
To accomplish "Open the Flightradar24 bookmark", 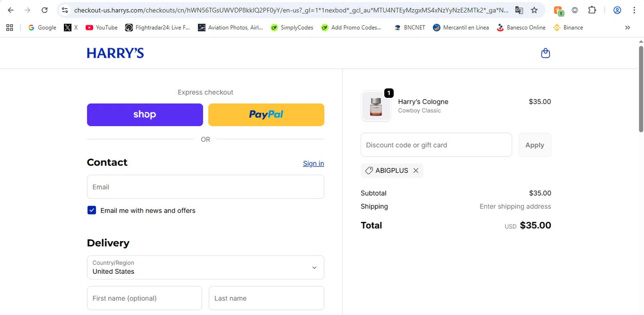I will pos(157,27).
